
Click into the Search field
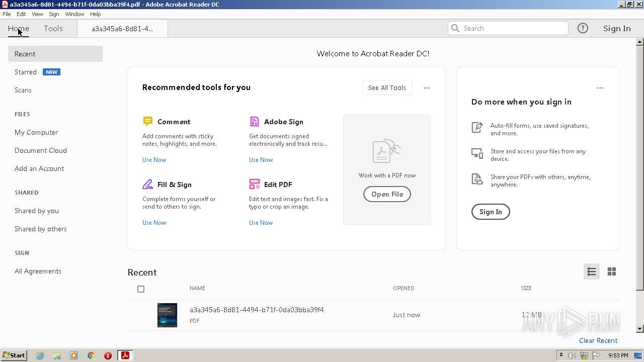tap(508, 28)
